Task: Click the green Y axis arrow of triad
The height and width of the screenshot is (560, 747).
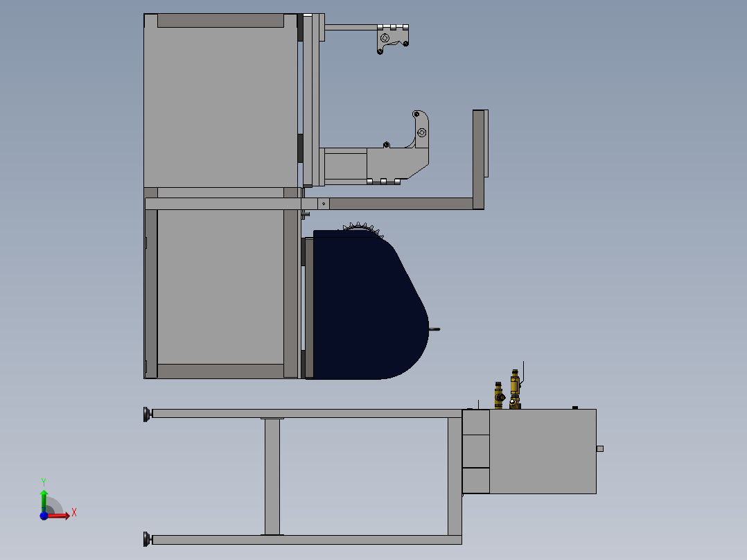Action: [44, 501]
